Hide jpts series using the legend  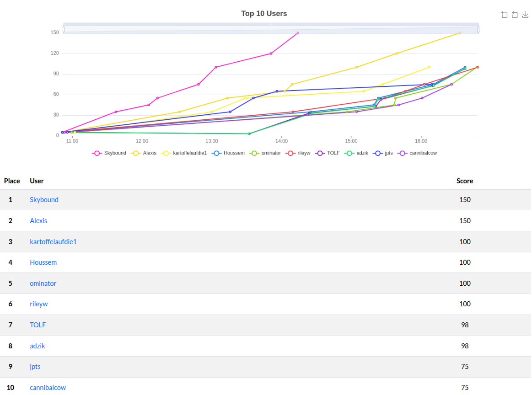click(383, 153)
